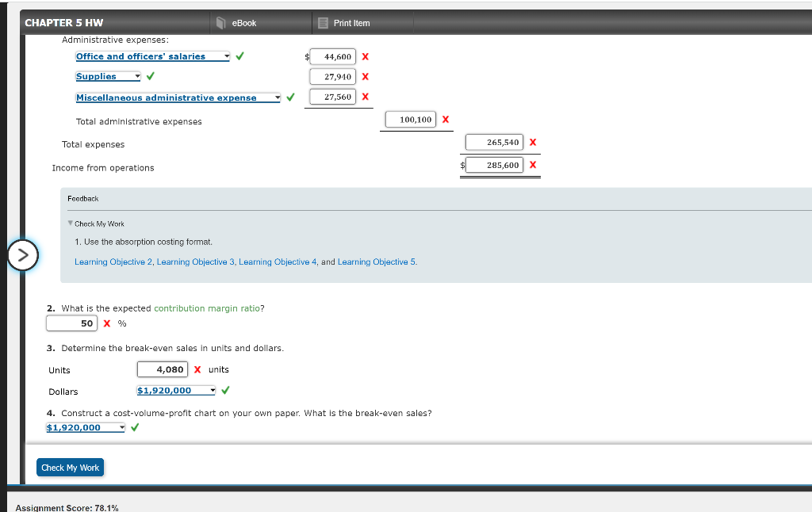The height and width of the screenshot is (512, 812).
Task: Click the Income from operations label
Action: point(103,168)
